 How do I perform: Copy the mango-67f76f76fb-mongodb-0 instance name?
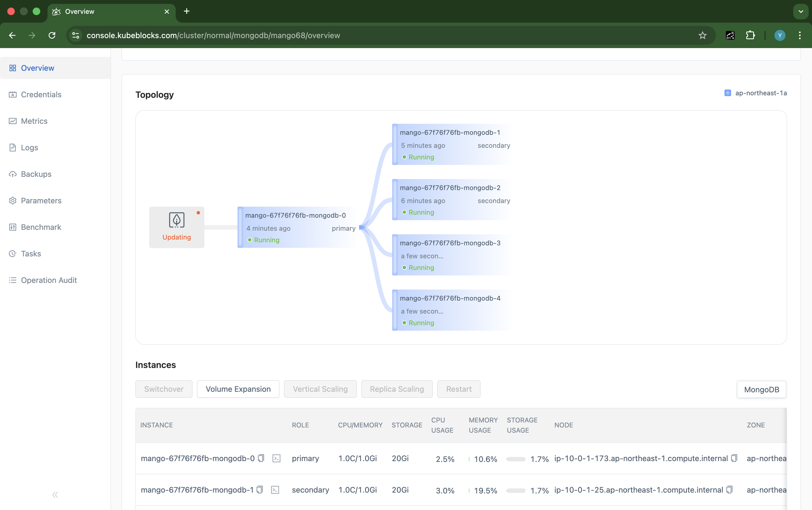(261, 458)
